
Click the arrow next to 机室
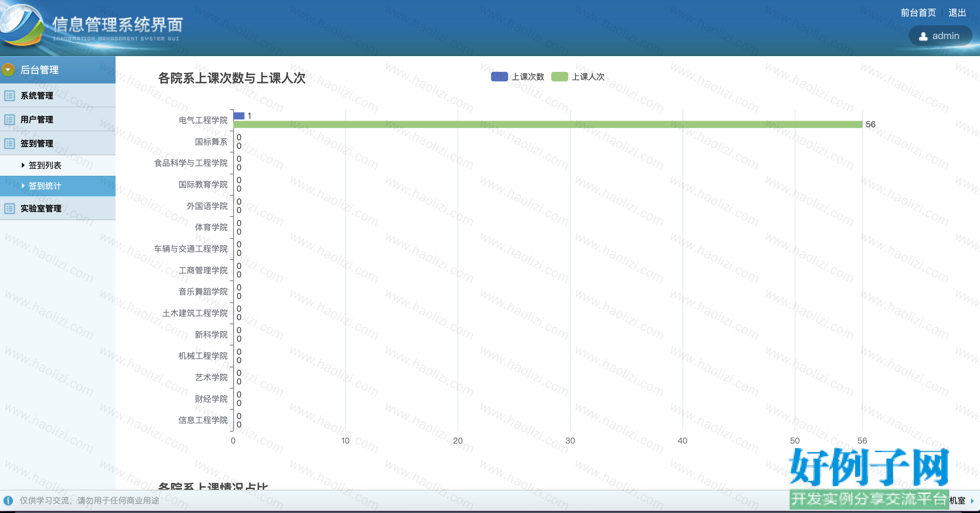pyautogui.click(x=972, y=501)
